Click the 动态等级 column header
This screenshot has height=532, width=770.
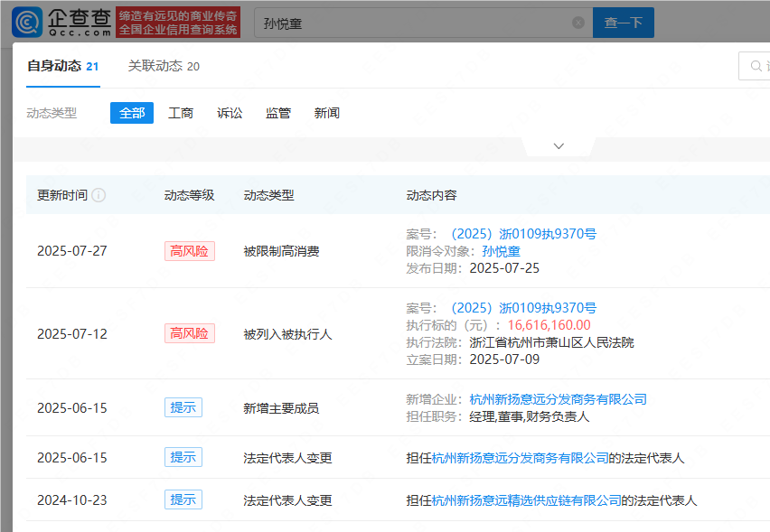189,195
